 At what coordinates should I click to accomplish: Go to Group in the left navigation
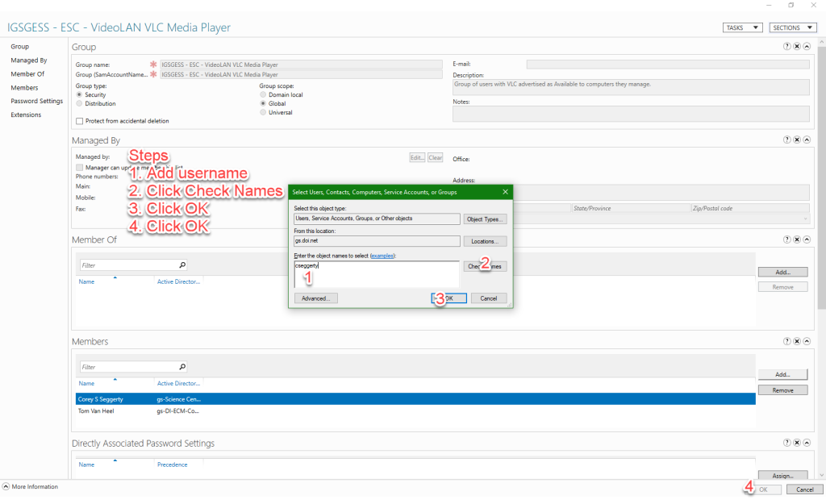tap(20, 46)
